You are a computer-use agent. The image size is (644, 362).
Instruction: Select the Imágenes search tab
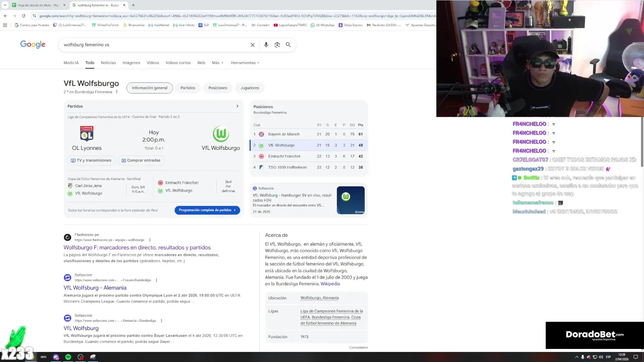[131, 63]
